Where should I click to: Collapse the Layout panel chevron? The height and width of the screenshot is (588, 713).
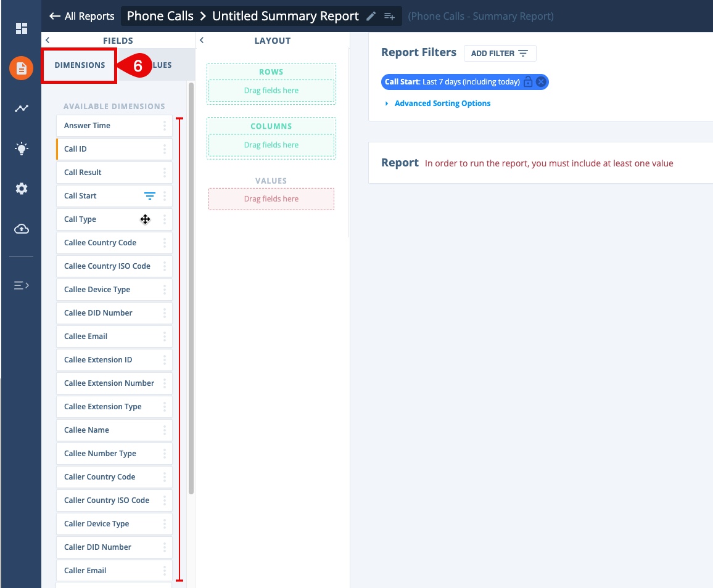(x=202, y=40)
